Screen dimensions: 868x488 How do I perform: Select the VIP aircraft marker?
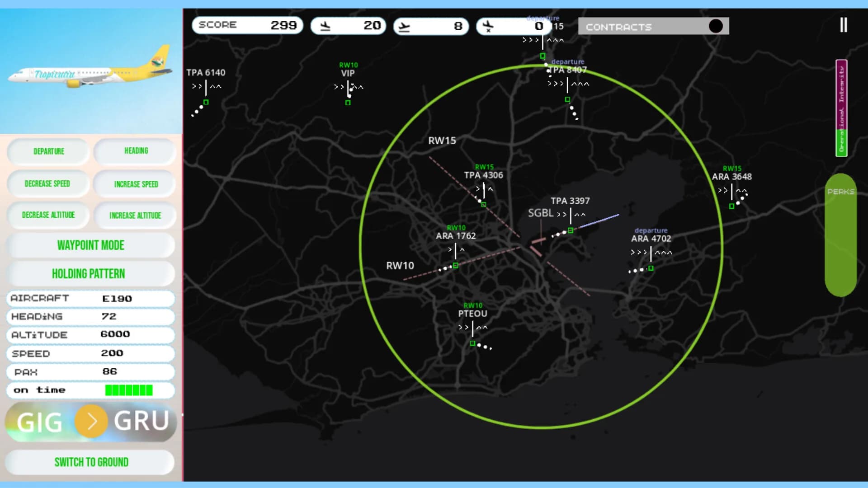348,103
